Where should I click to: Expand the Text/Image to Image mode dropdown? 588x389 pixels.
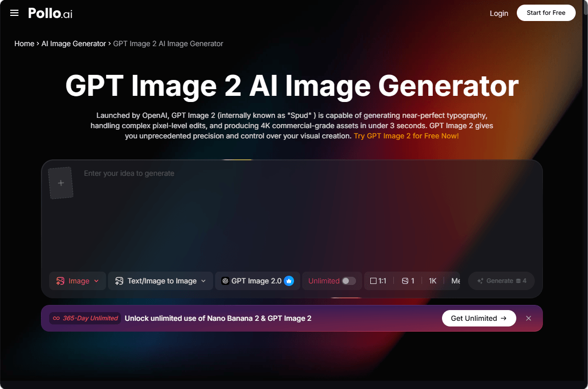tap(160, 280)
